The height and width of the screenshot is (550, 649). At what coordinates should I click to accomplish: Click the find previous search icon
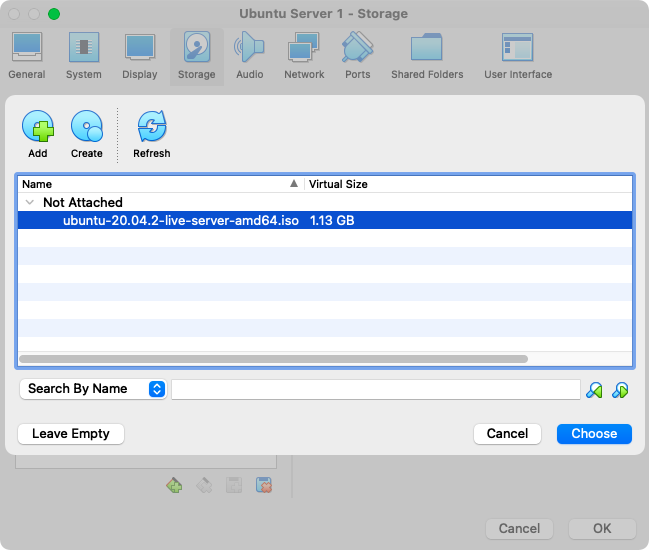[x=595, y=390]
